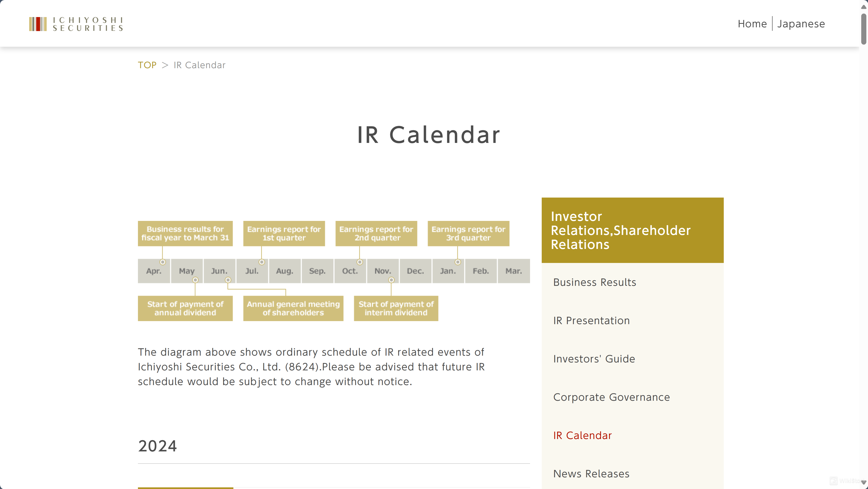The height and width of the screenshot is (489, 868).
Task: Click the IR Presentation sidebar icon
Action: (591, 320)
